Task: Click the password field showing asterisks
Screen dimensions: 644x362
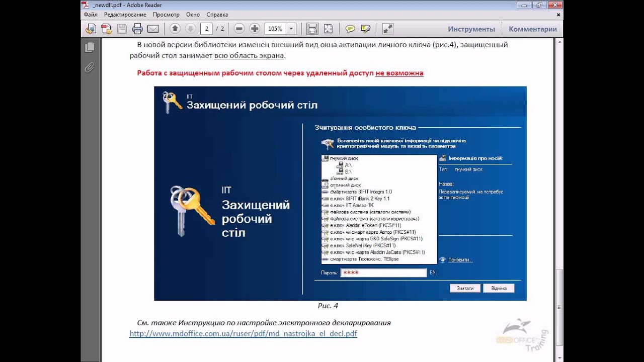Action: click(384, 273)
